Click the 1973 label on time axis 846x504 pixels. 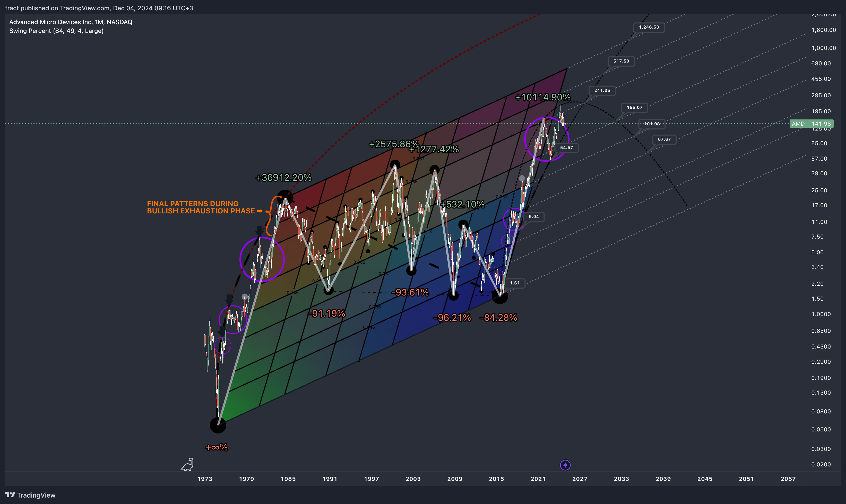click(x=205, y=479)
